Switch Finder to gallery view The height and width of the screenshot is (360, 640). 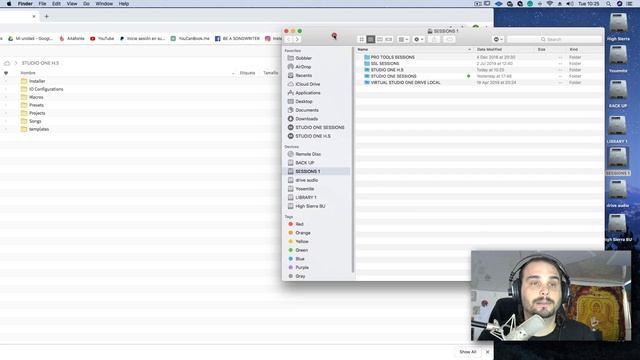[389, 39]
